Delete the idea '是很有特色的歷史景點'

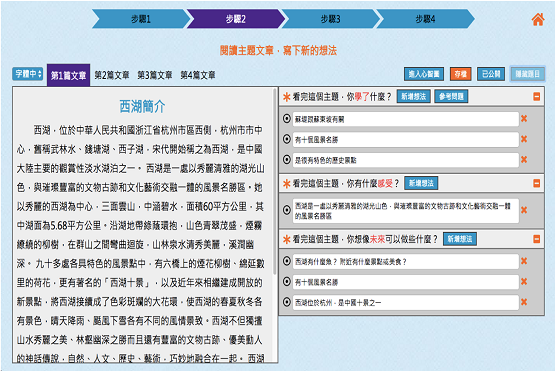click(x=524, y=160)
